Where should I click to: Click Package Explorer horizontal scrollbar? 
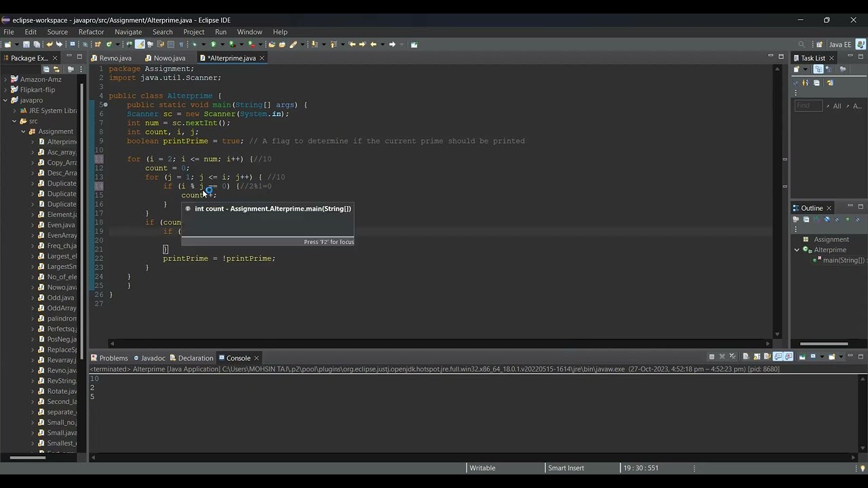pos(27,457)
